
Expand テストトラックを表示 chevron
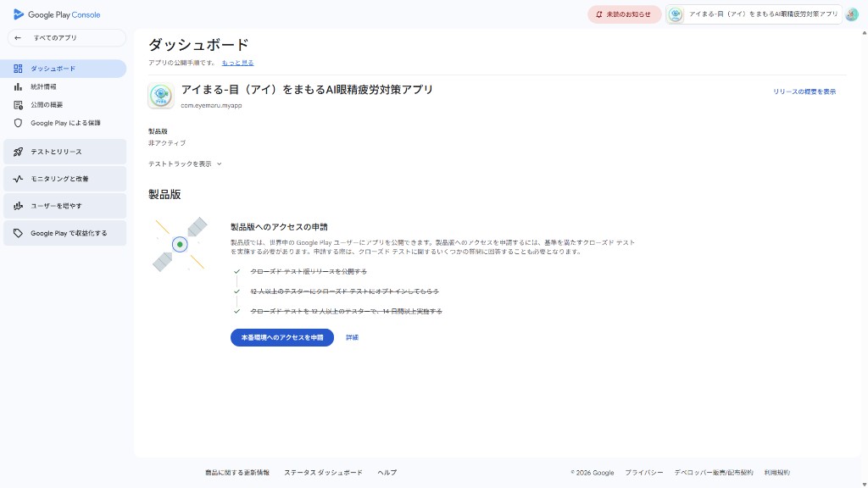coord(220,164)
